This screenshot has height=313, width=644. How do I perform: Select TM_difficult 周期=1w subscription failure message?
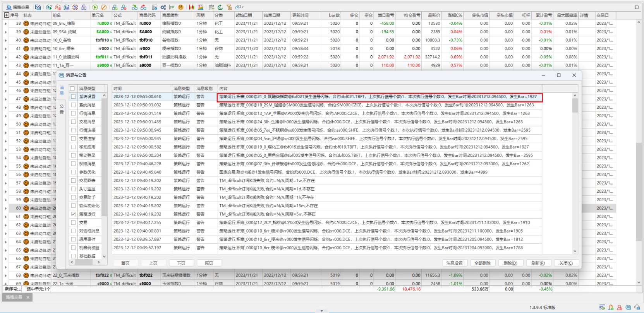(x=327, y=181)
